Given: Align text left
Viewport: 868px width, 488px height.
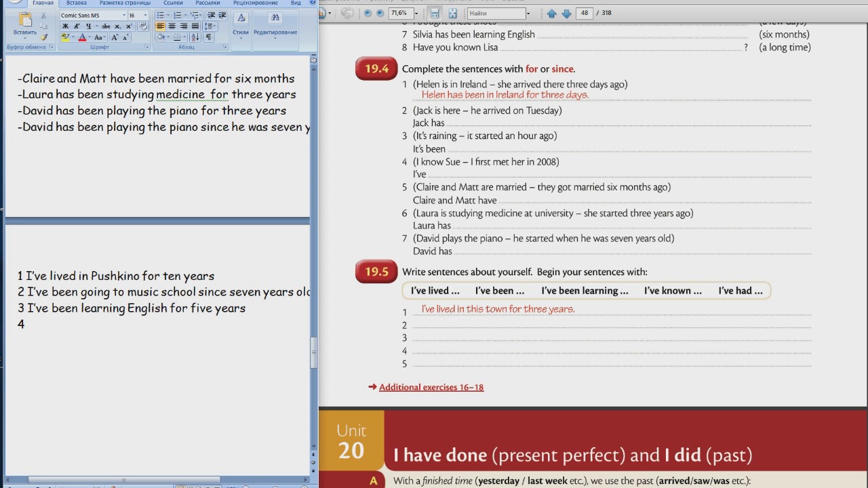Looking at the screenshot, I should pyautogui.click(x=161, y=26).
